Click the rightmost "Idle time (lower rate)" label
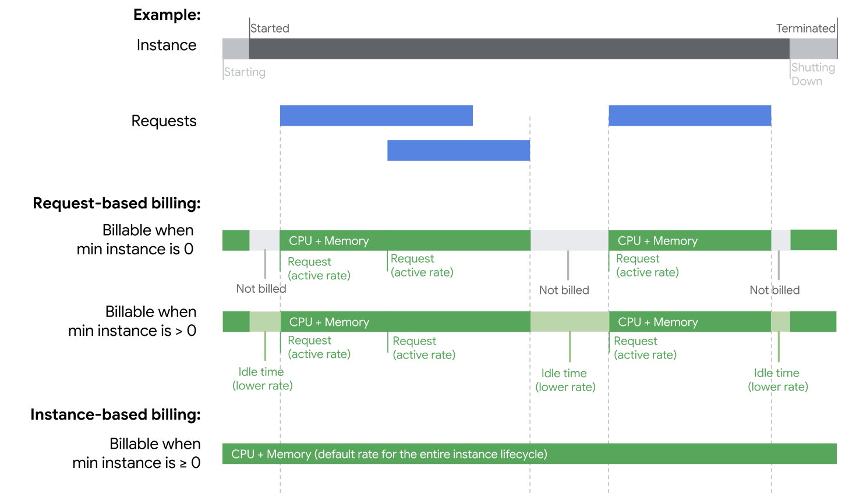 777,379
